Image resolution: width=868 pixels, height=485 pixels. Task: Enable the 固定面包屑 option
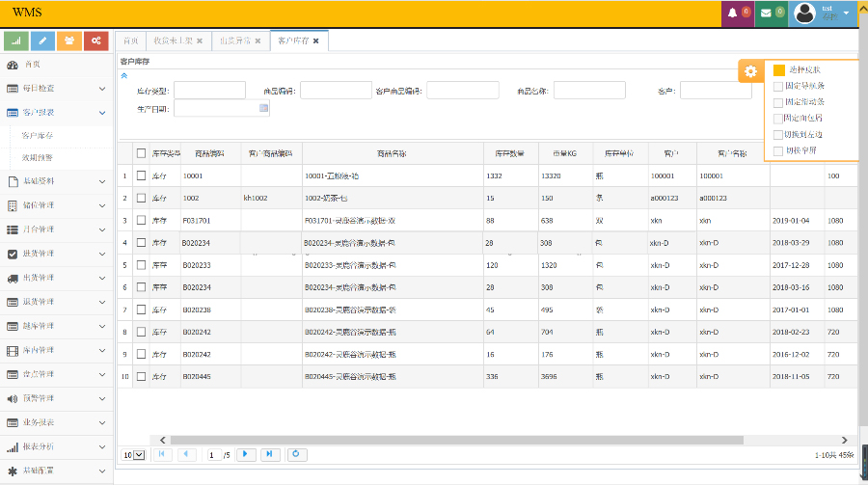pos(778,119)
